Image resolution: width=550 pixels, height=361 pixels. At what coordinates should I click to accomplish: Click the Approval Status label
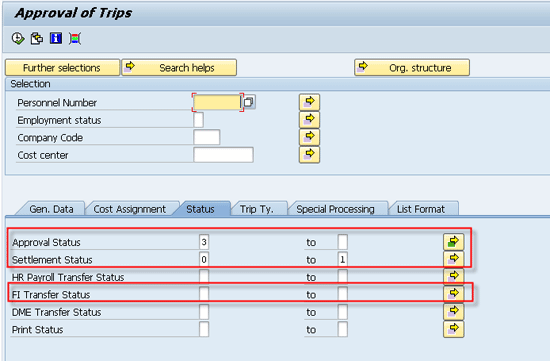[46, 242]
